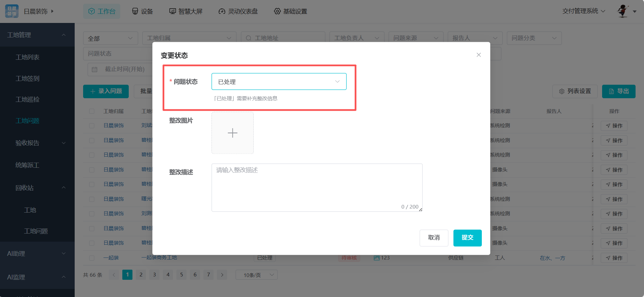Click 操作 button in the first table row

(614, 126)
